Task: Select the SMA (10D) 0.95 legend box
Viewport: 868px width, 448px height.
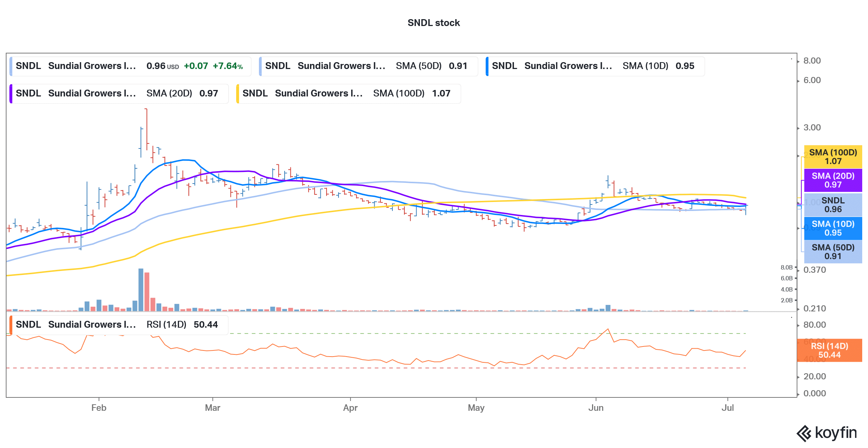Action: [595, 66]
